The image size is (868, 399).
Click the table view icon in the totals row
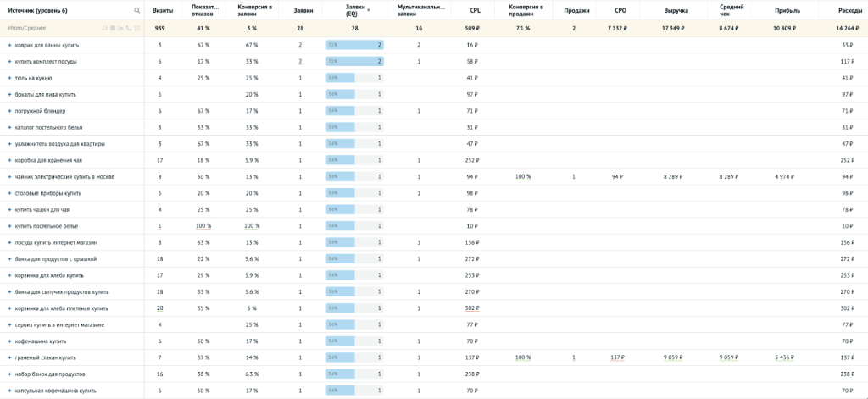pyautogui.click(x=111, y=28)
